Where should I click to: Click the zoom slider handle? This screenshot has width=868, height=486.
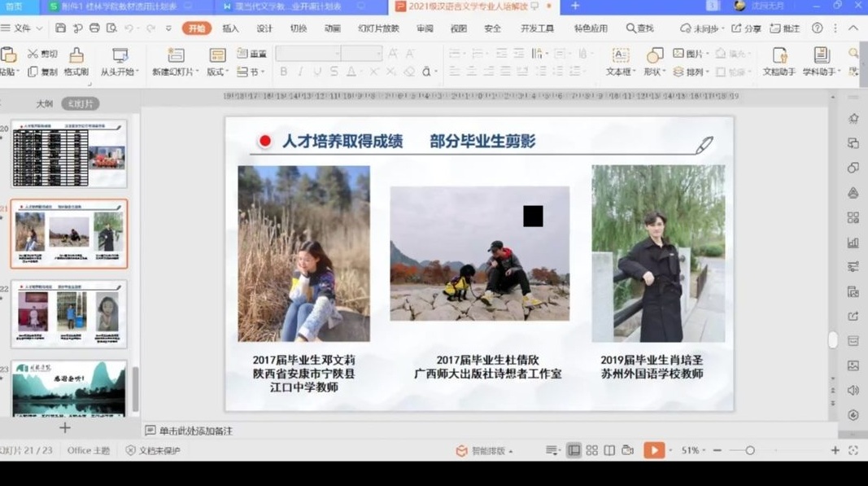click(x=750, y=450)
